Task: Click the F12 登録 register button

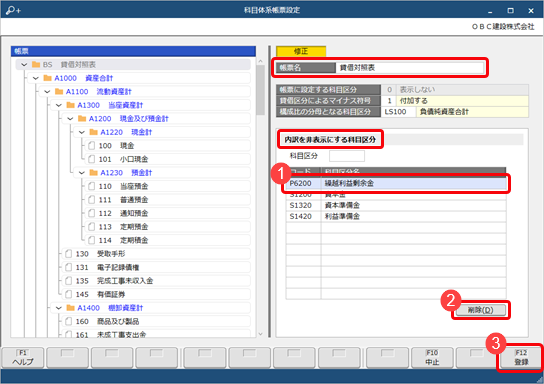Action: pos(521,358)
